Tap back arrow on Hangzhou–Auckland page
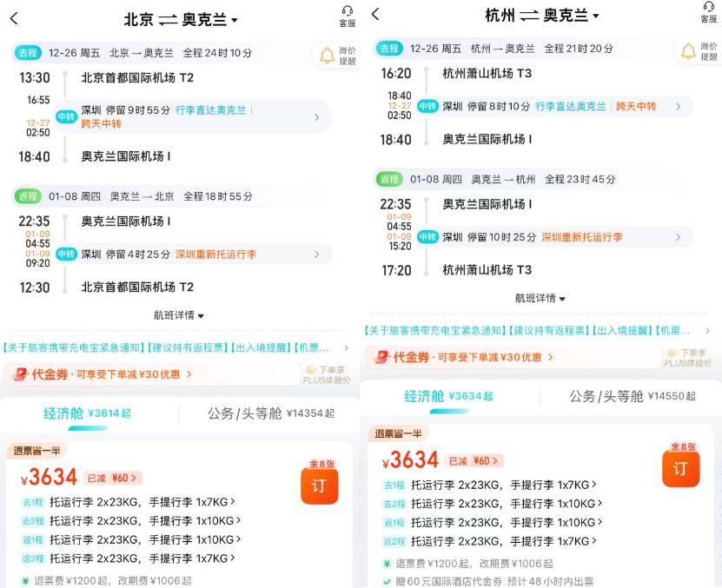This screenshot has width=722, height=588. 375,15
